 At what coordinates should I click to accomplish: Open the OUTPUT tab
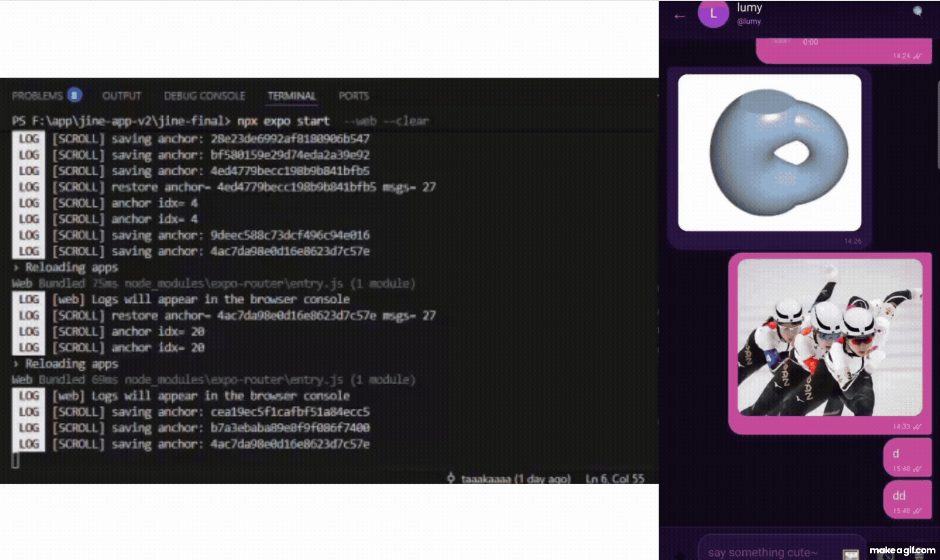coord(122,96)
